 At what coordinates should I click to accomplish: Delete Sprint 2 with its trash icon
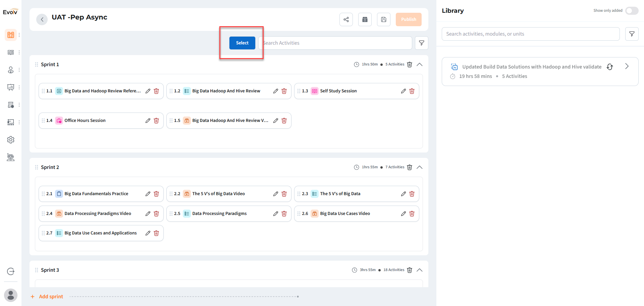(410, 167)
